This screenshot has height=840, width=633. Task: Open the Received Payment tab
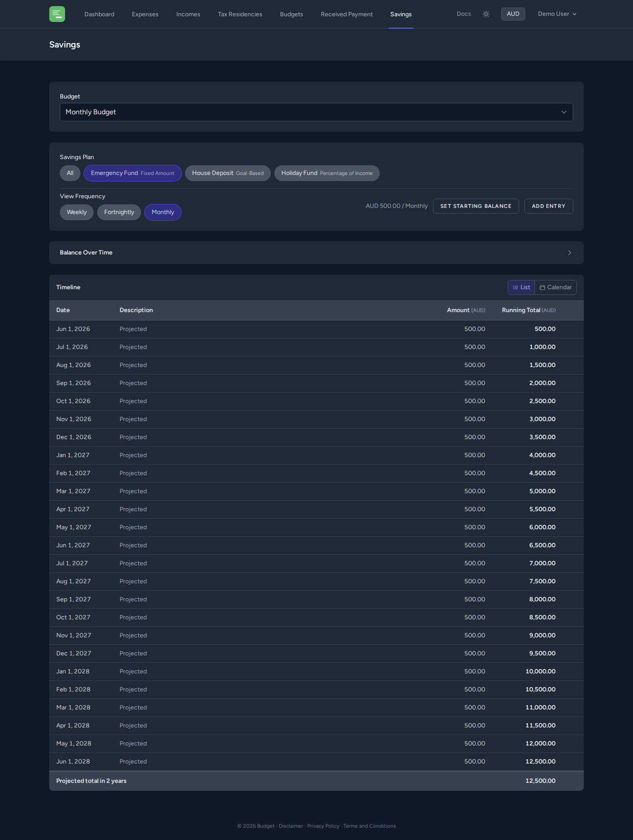347,14
